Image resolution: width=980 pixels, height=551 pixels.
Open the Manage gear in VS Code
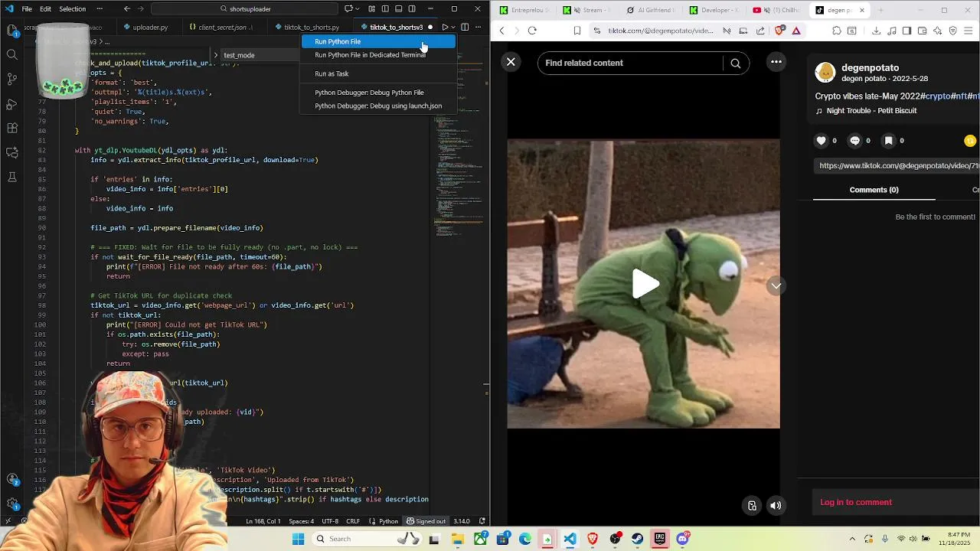(12, 504)
